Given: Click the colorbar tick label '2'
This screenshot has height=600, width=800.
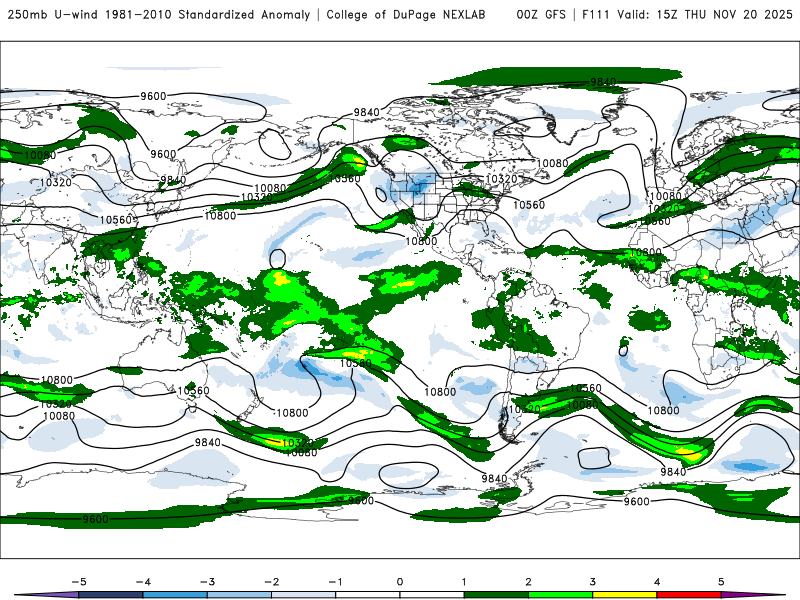Looking at the screenshot, I should pos(529,582).
